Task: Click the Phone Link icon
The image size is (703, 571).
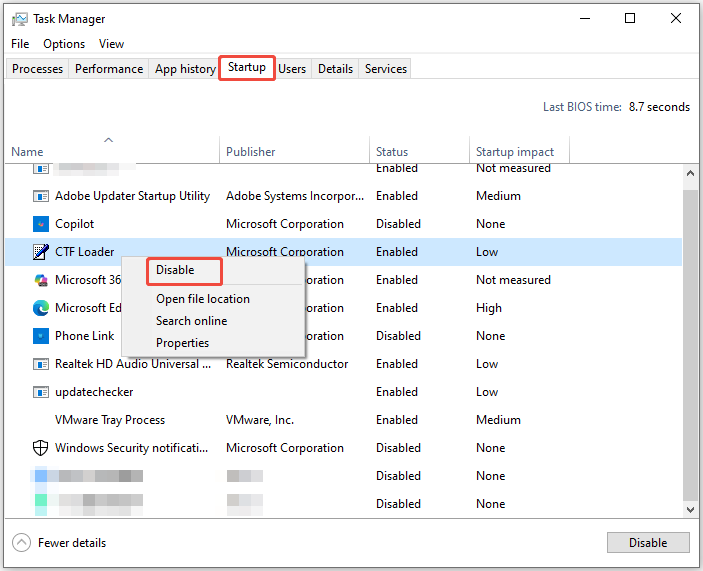Action: [x=41, y=336]
